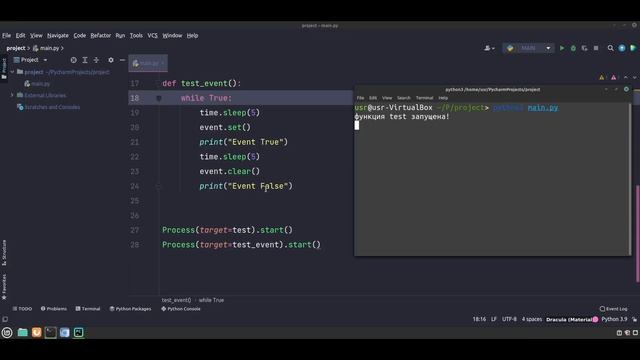The height and width of the screenshot is (360, 640).
Task: Open the Problems tool window
Action: click(53, 309)
